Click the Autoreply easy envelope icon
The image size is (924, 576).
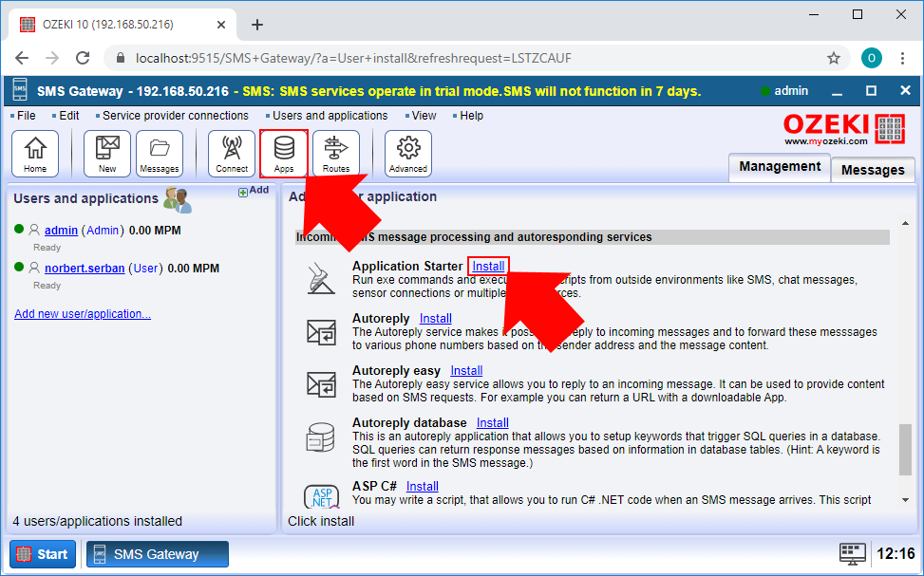(x=321, y=384)
